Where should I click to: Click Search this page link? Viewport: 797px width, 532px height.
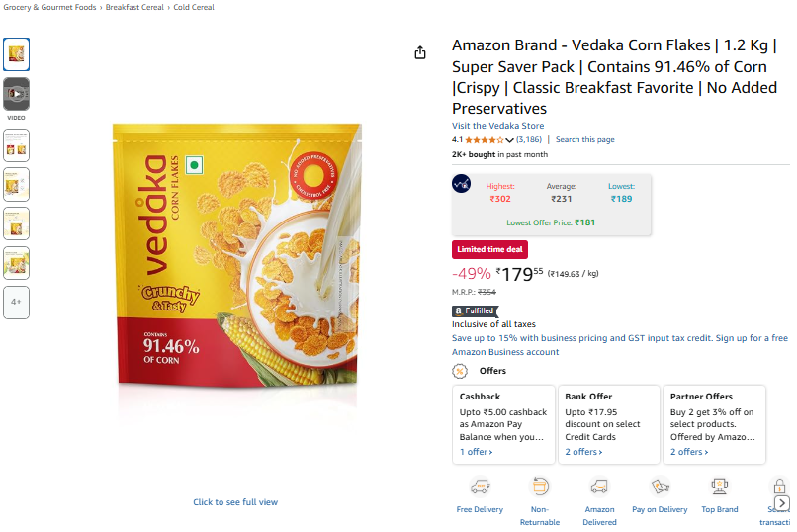click(x=584, y=139)
